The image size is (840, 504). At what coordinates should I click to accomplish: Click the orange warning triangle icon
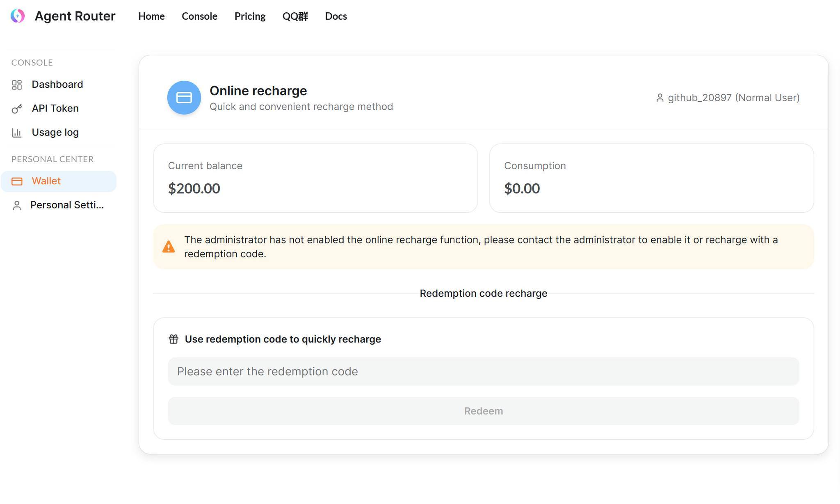[169, 247]
